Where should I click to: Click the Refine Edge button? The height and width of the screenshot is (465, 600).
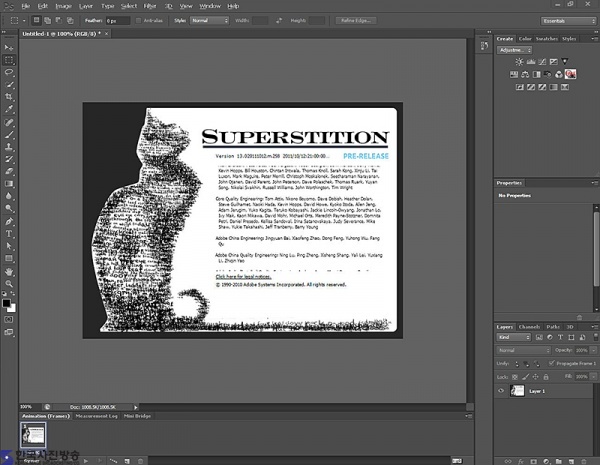click(356, 21)
